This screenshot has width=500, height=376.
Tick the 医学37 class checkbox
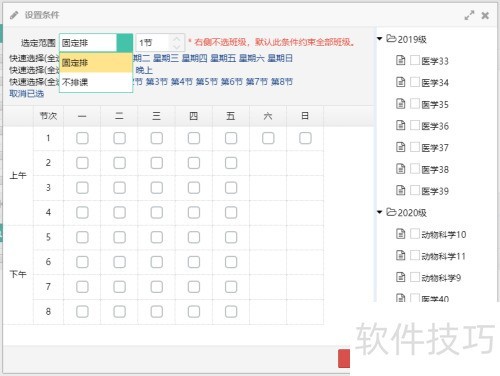(x=415, y=147)
